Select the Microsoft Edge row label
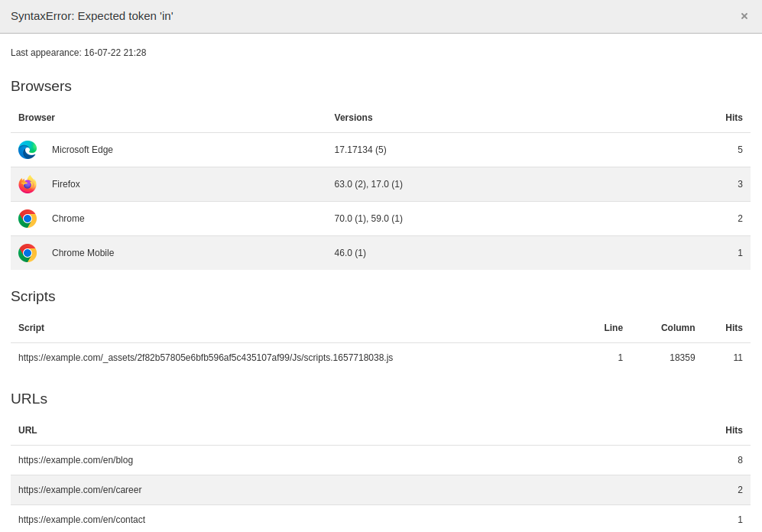The image size is (762, 532). [82, 150]
